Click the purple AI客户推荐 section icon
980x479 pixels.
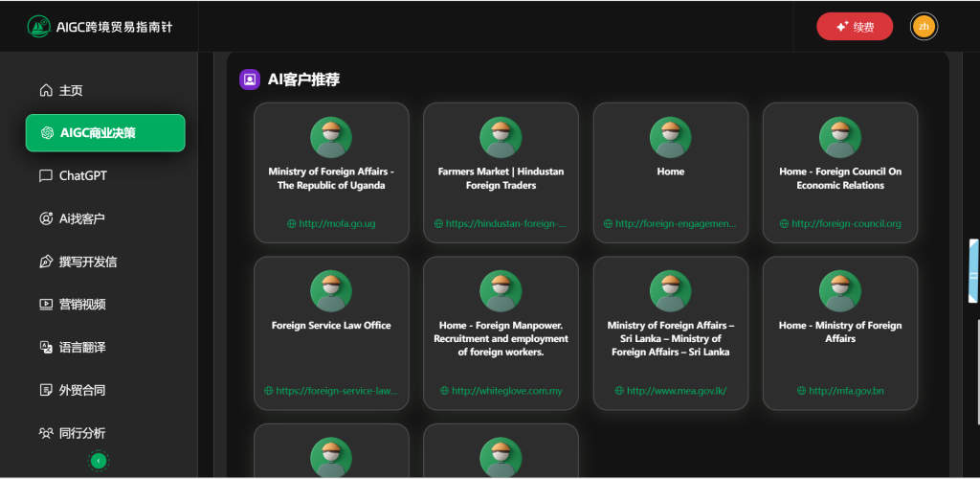point(250,80)
